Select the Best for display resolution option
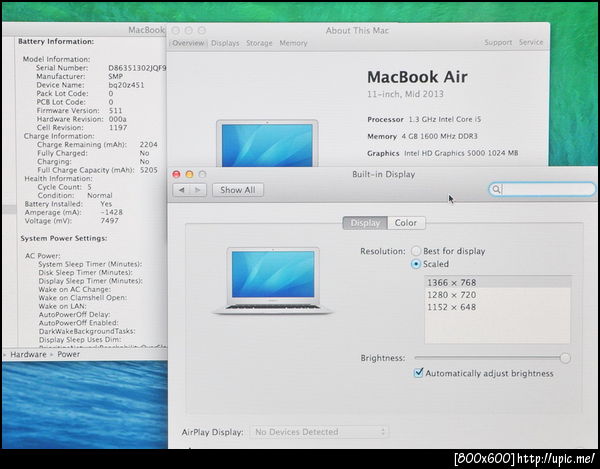The image size is (600, 469). point(416,251)
